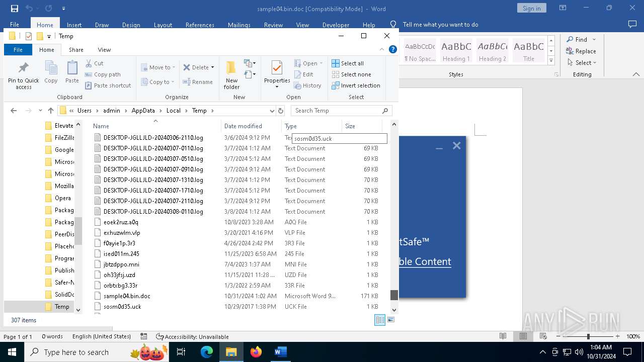Image resolution: width=644 pixels, height=362 pixels.
Task: Open Microsoft Edge from the taskbar
Action: click(x=207, y=352)
